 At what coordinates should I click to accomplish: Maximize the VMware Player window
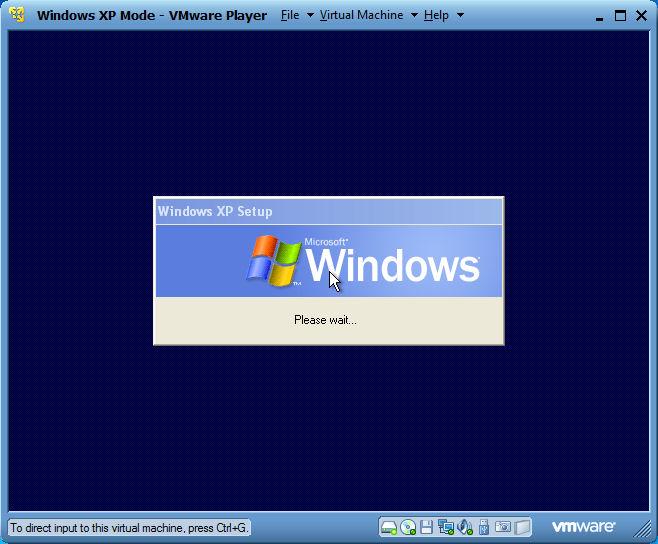tap(619, 15)
